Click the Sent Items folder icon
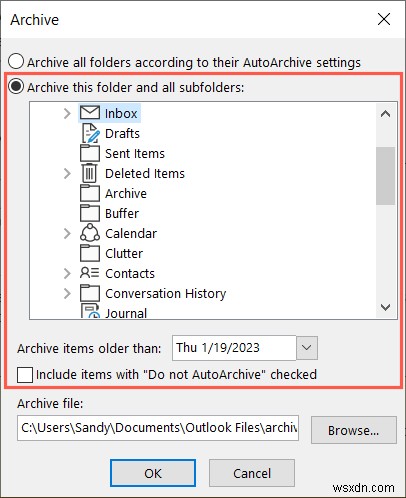The image size is (406, 498). (90, 153)
